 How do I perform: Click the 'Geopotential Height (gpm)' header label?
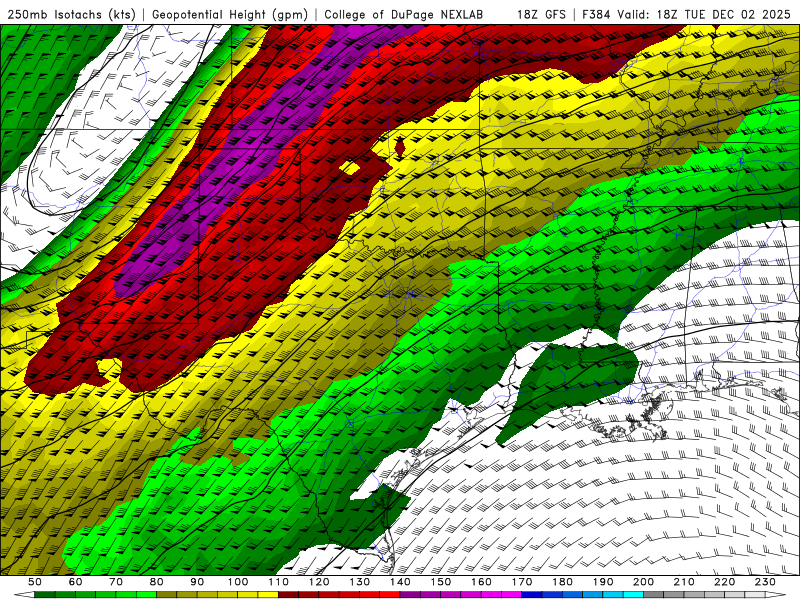coord(230,14)
